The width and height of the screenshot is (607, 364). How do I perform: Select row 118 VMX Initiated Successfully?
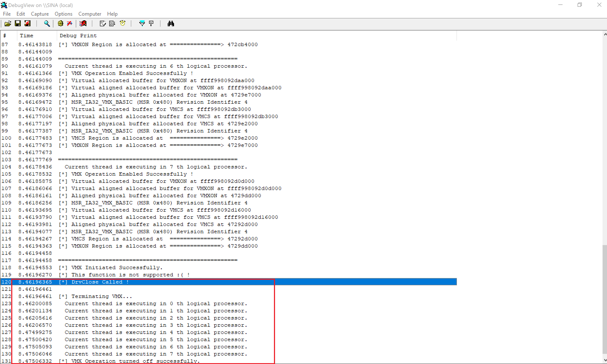[228, 268]
